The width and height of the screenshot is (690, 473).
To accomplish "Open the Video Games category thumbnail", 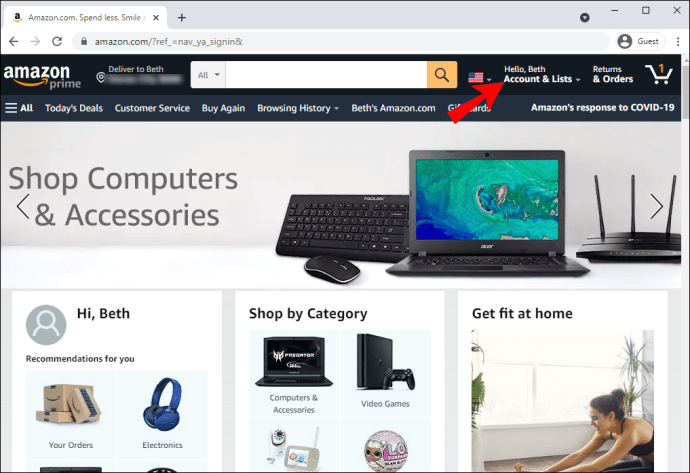I will 385,373.
